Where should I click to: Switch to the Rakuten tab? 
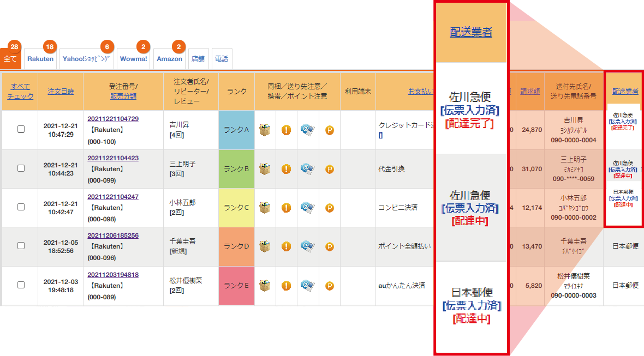tap(40, 59)
